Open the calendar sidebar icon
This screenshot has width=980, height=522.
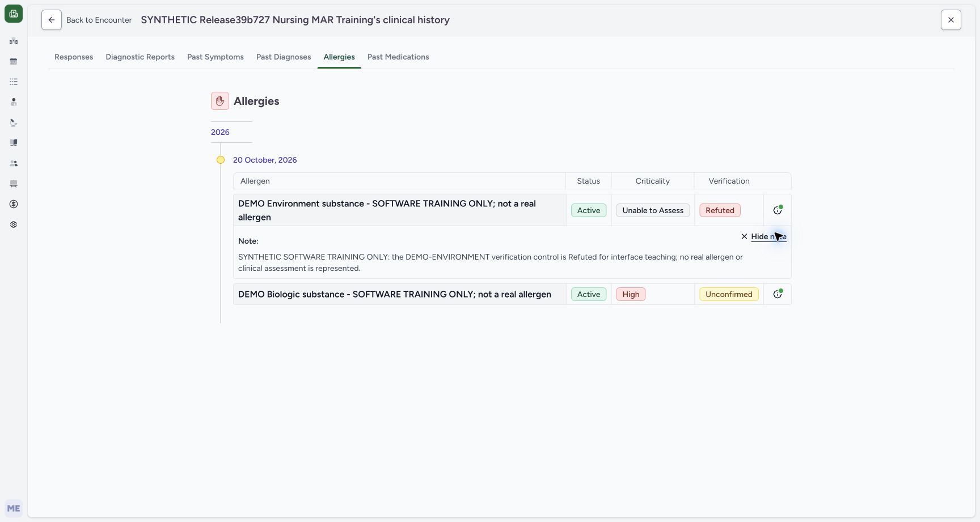pos(14,61)
